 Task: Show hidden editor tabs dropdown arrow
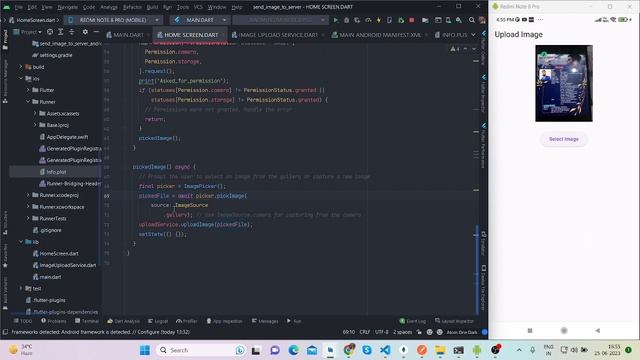coord(473,35)
